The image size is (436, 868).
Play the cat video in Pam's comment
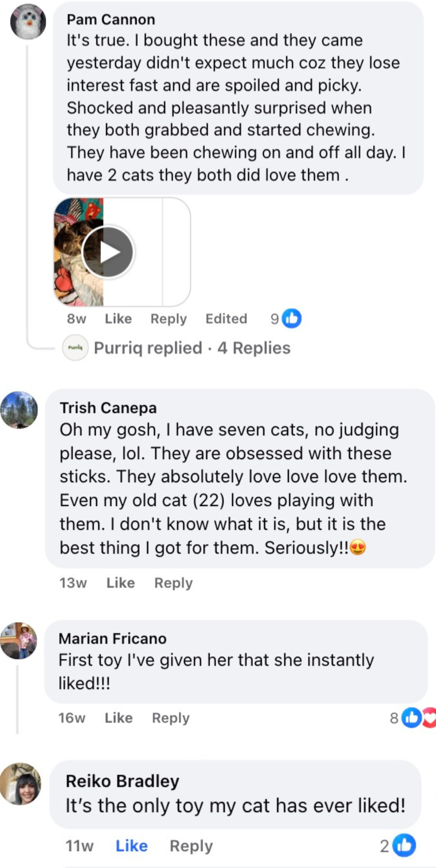pyautogui.click(x=108, y=252)
